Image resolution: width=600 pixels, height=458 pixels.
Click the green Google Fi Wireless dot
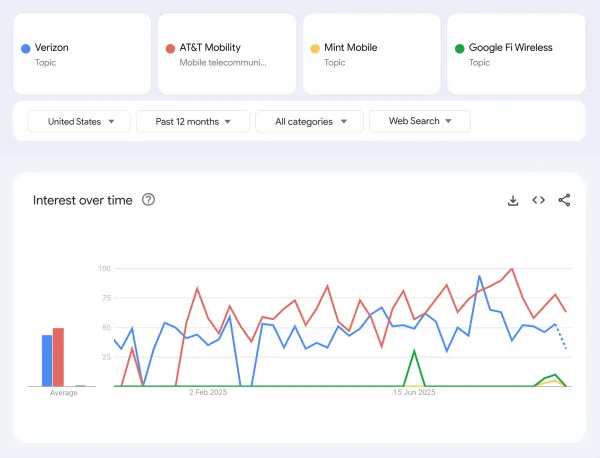pos(459,48)
